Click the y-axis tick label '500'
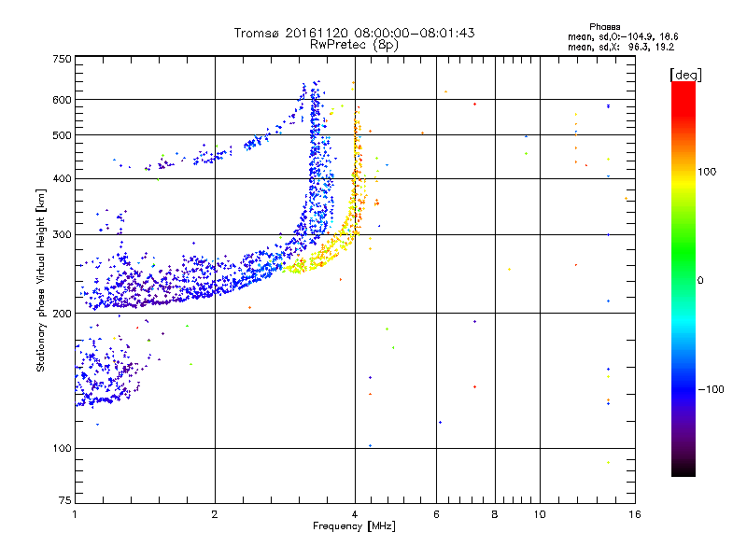Screen dimensions: 747x560 coord(62,135)
